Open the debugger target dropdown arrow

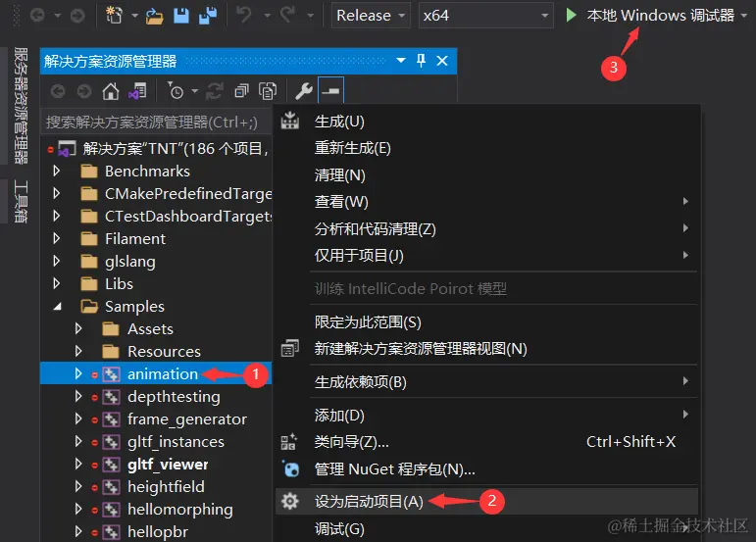click(744, 16)
